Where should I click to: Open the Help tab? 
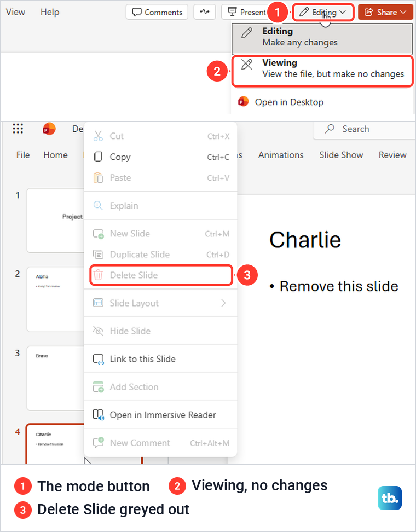pyautogui.click(x=50, y=12)
